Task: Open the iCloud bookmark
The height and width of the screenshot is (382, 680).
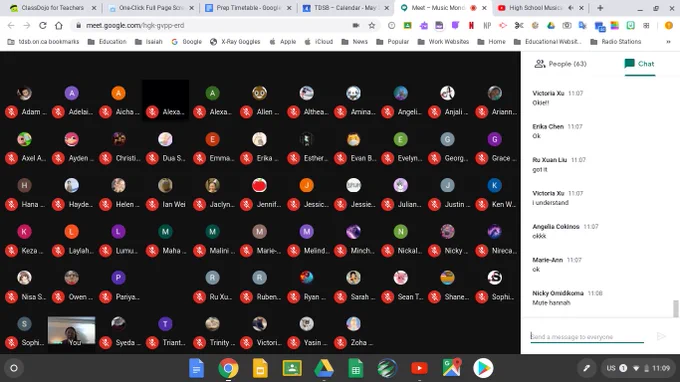Action: (319, 42)
